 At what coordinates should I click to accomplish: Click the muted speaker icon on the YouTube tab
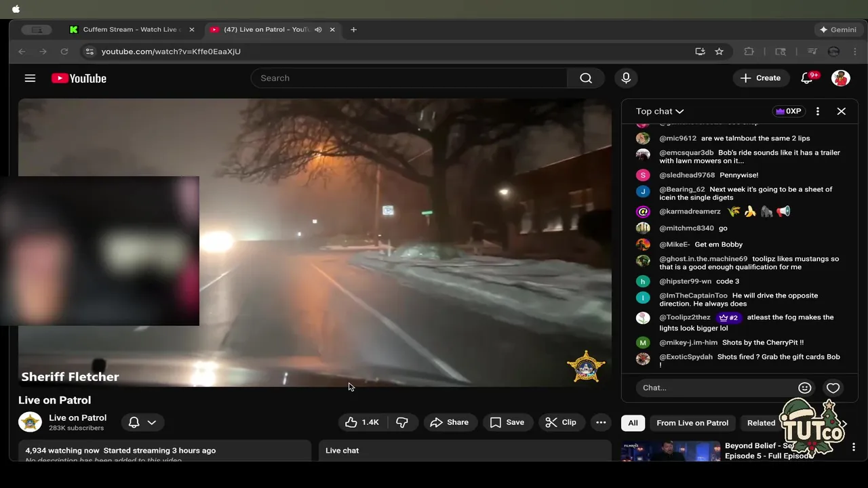(319, 30)
